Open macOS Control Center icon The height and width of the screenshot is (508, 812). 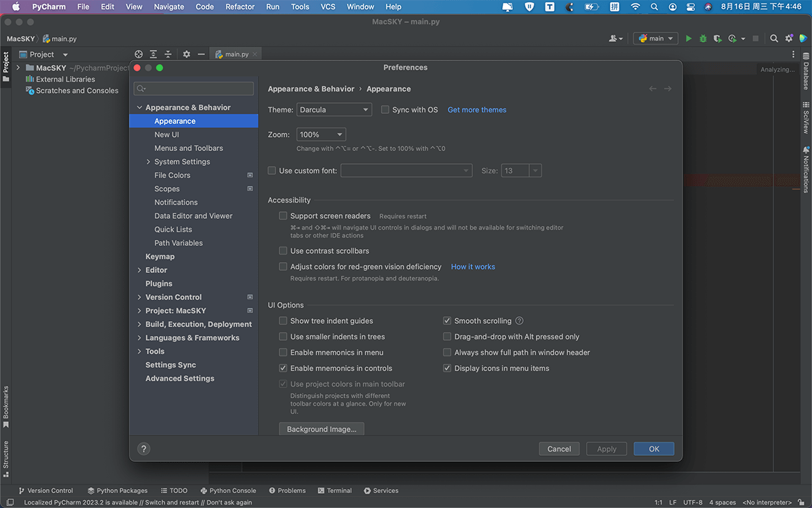pos(691,7)
